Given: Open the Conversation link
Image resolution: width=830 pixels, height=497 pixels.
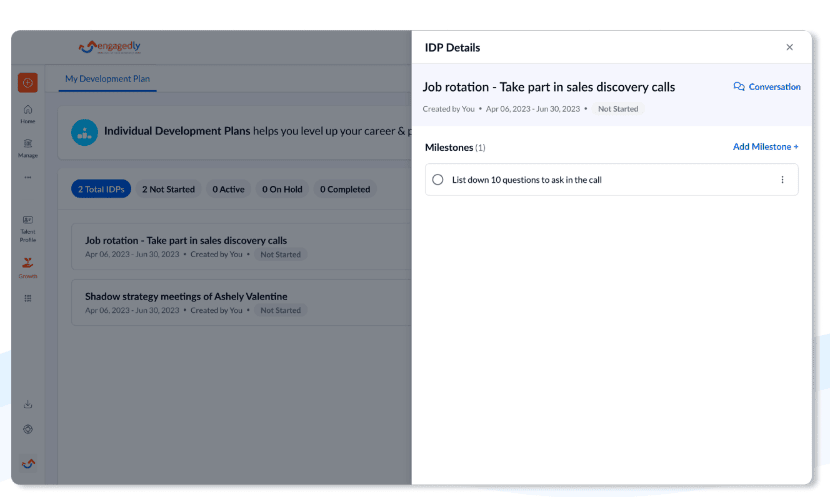Looking at the screenshot, I should 767,87.
